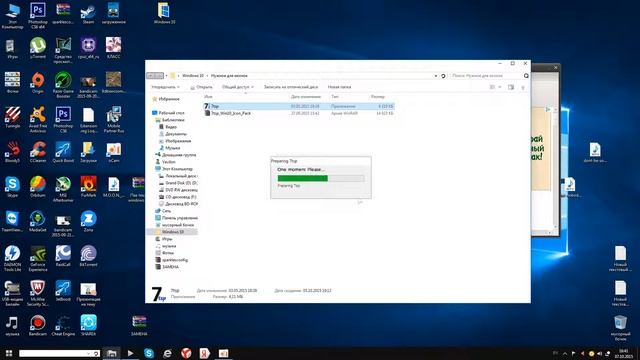Launch FurMark from the desktop
This screenshot has height=360, width=640.
pos(88,187)
